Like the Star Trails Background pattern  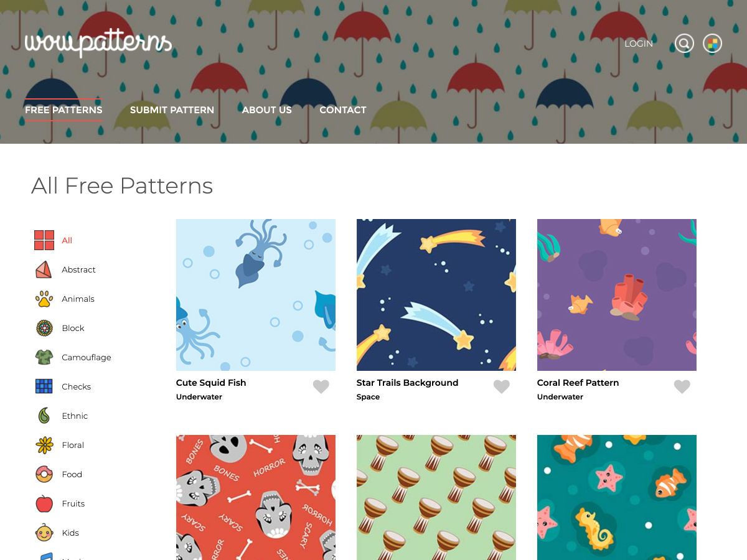[x=501, y=387]
